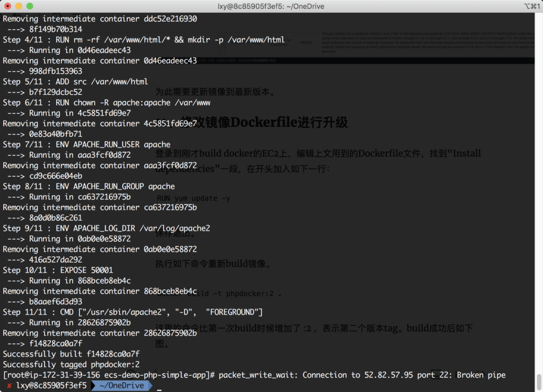Viewport: 543px width, 392px height.
Task: Close the terminal window with red button
Action: coord(7,6)
